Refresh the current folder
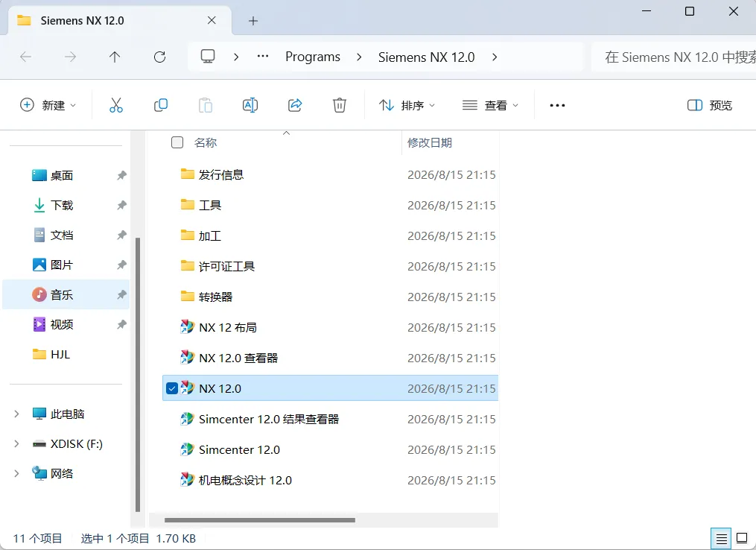Screen dimensions: 756x550 [x=159, y=57]
